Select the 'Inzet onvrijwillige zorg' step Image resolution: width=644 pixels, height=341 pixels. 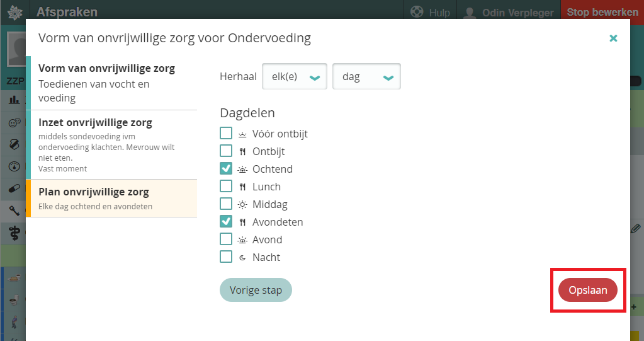111,144
